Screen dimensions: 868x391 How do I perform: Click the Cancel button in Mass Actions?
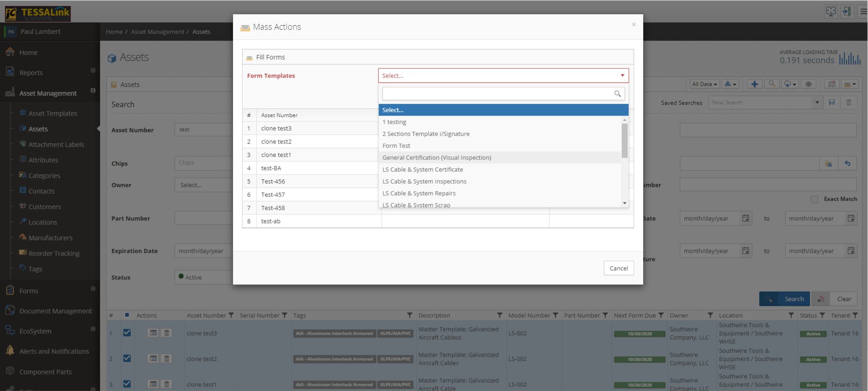[x=619, y=268]
